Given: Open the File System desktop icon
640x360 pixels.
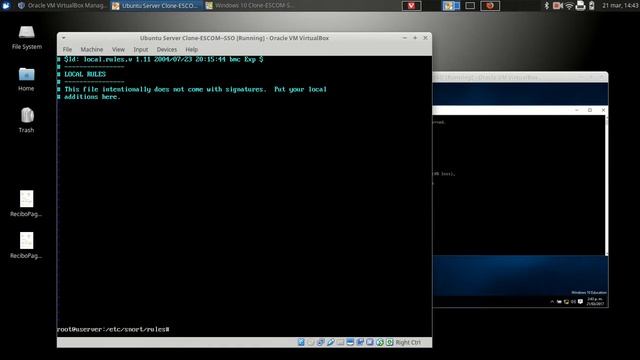Looking at the screenshot, I should (x=27, y=38).
